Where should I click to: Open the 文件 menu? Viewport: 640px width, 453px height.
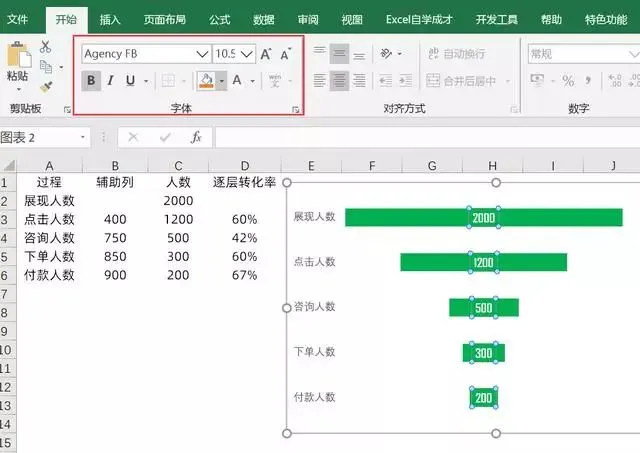(18, 19)
